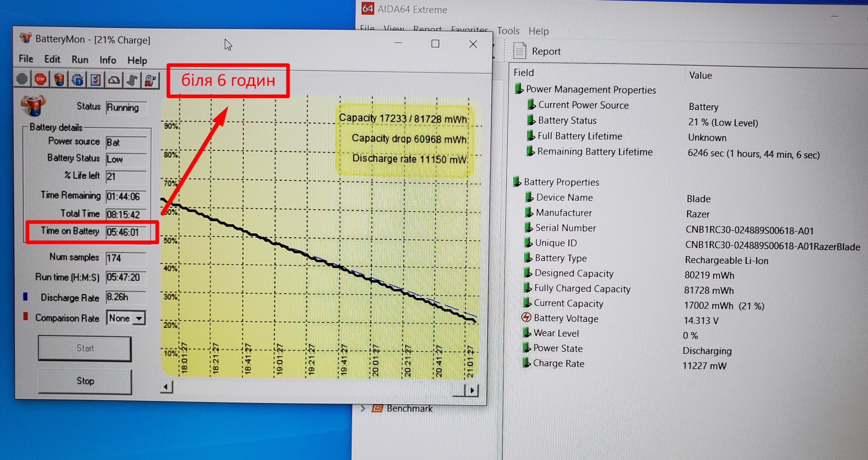Open the AIDA64 Tools menu

point(508,31)
